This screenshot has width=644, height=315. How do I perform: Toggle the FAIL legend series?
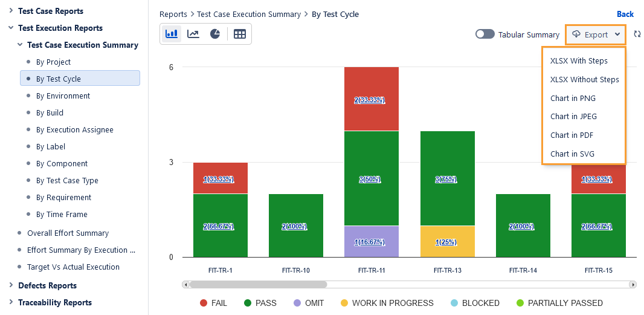click(x=213, y=303)
